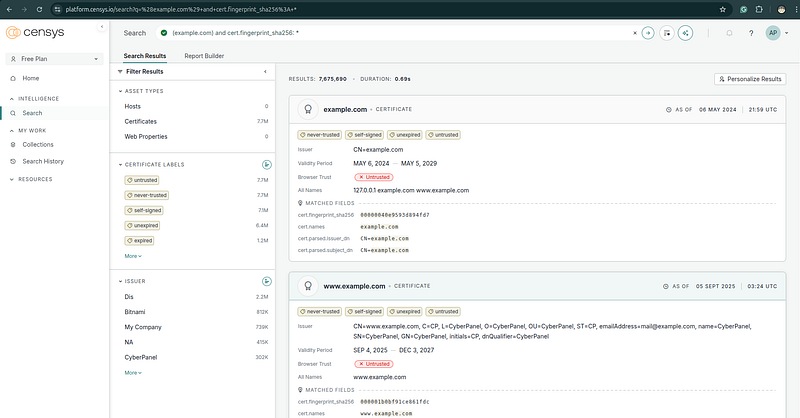Collapse the My Work section
The width and height of the screenshot is (800, 418).
click(x=11, y=131)
